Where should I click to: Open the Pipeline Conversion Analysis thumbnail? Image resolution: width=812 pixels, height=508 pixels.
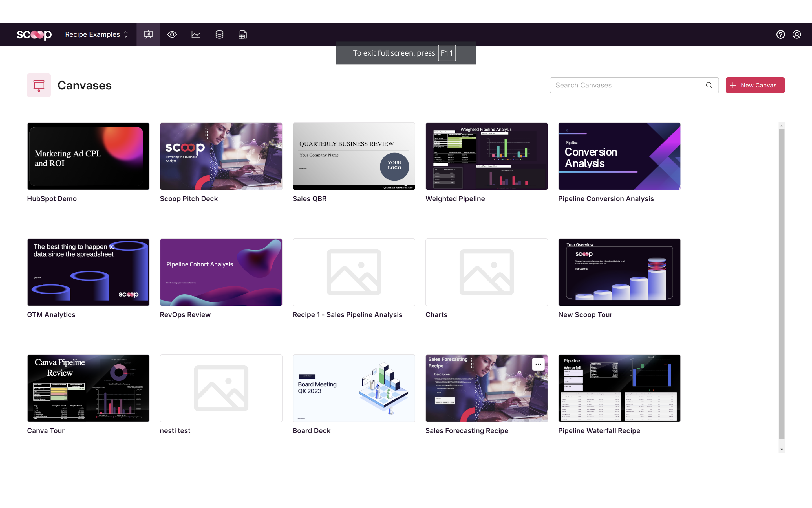tap(619, 156)
